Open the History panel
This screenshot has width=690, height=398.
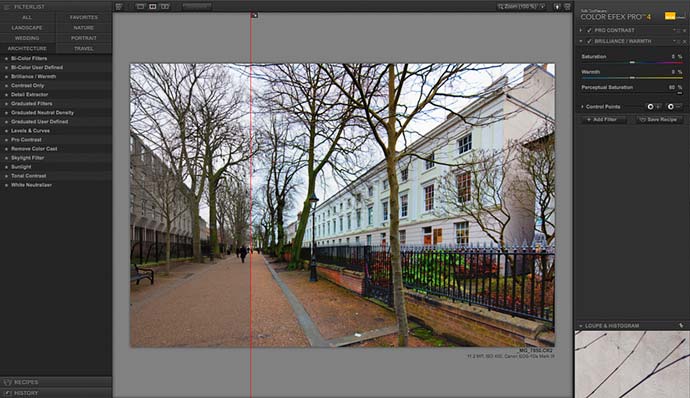[56, 393]
